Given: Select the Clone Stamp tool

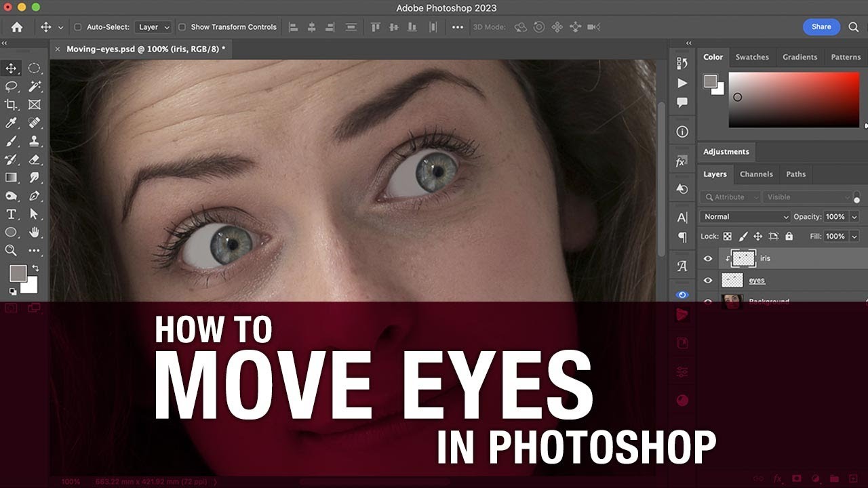Looking at the screenshot, I should [35, 142].
